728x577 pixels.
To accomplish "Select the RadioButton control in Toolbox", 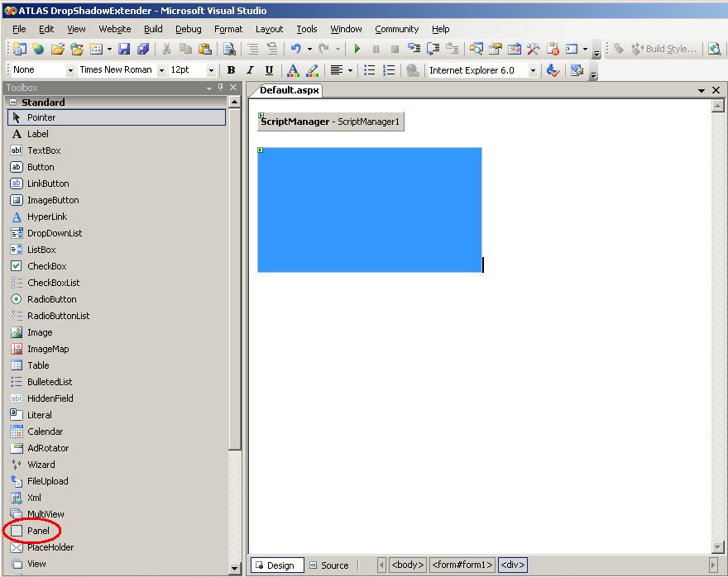I will point(51,299).
